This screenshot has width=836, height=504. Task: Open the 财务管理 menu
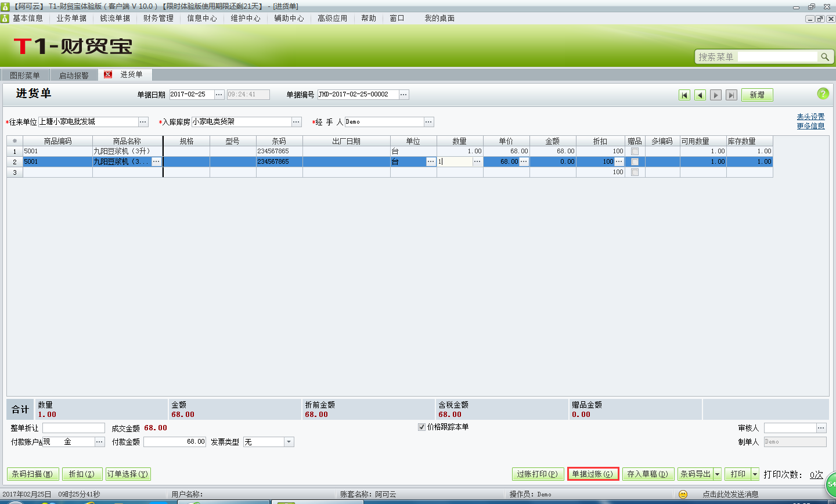tap(157, 18)
